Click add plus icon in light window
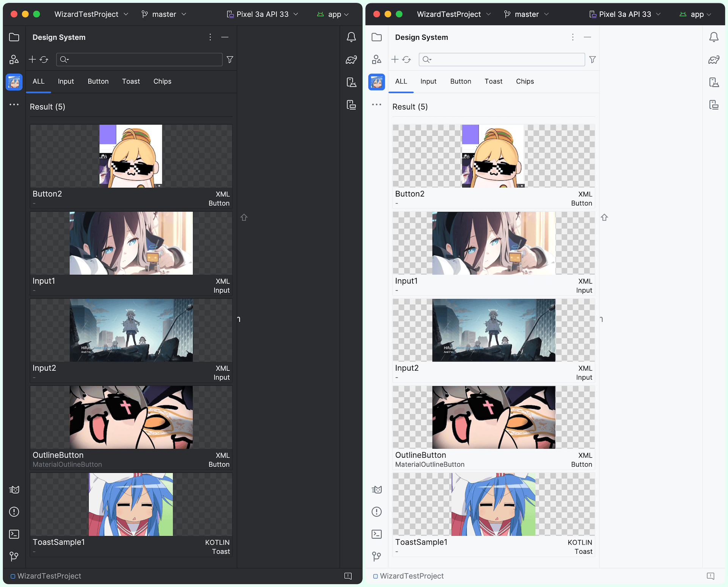The width and height of the screenshot is (728, 587). pyautogui.click(x=395, y=59)
